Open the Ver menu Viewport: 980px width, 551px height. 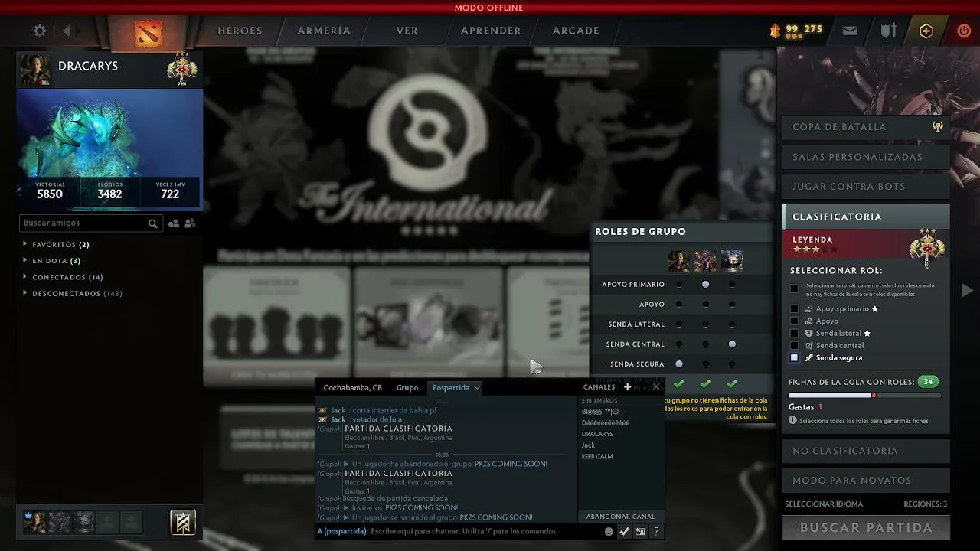(407, 31)
